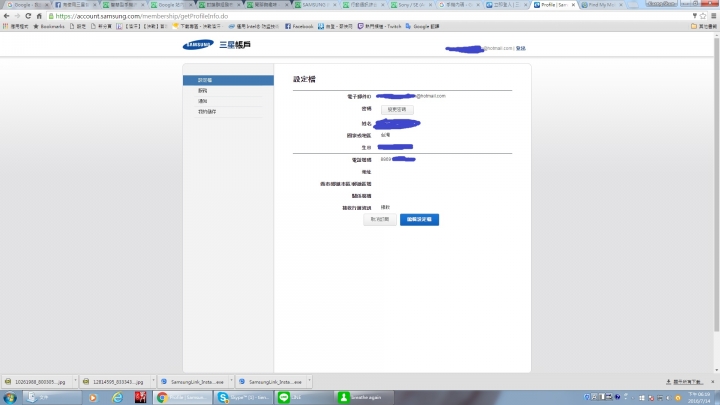Open the Twitch bookmark
720x405 pixels.
[x=379, y=27]
